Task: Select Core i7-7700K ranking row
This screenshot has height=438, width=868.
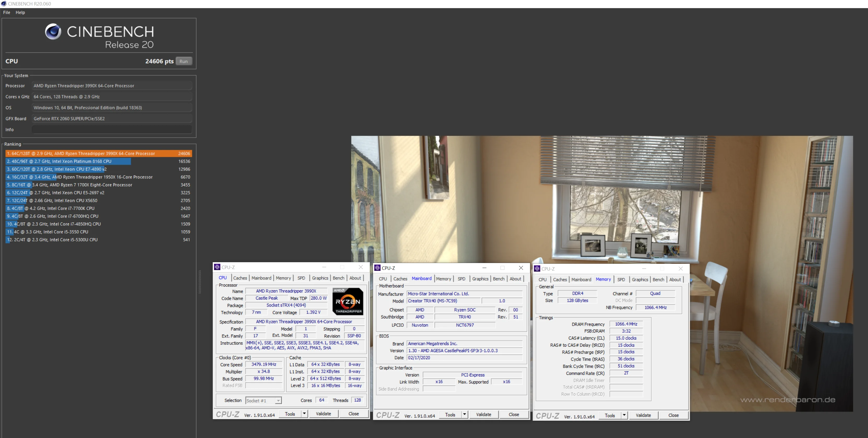Action: coord(99,208)
